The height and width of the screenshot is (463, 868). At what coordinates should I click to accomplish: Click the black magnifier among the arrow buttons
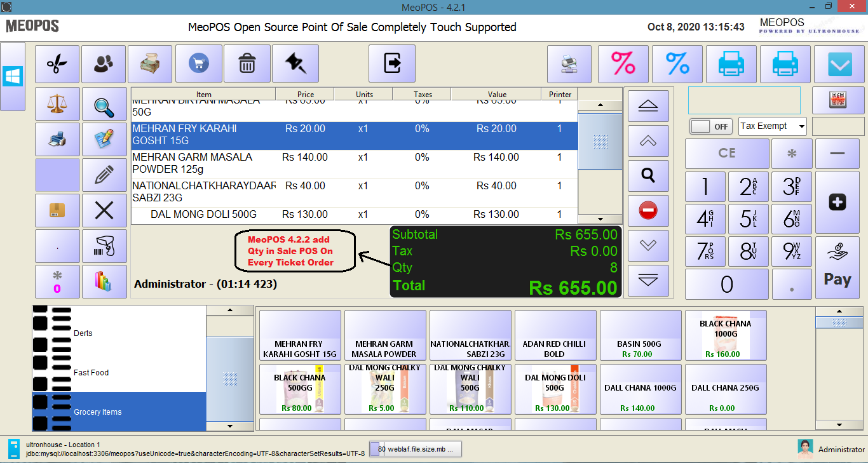click(x=648, y=176)
